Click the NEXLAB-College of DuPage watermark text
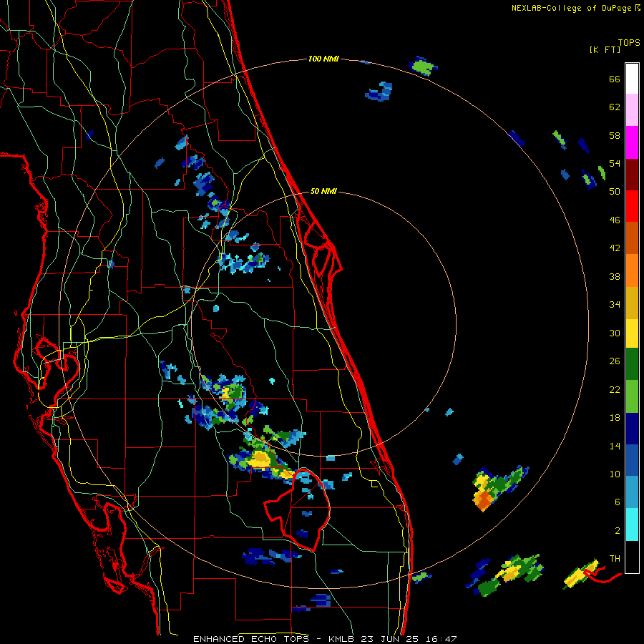The image size is (644, 644). click(x=576, y=8)
